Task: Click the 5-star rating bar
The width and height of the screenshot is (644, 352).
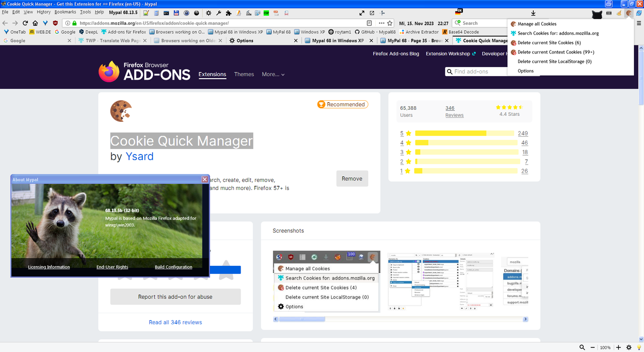Action: click(464, 133)
